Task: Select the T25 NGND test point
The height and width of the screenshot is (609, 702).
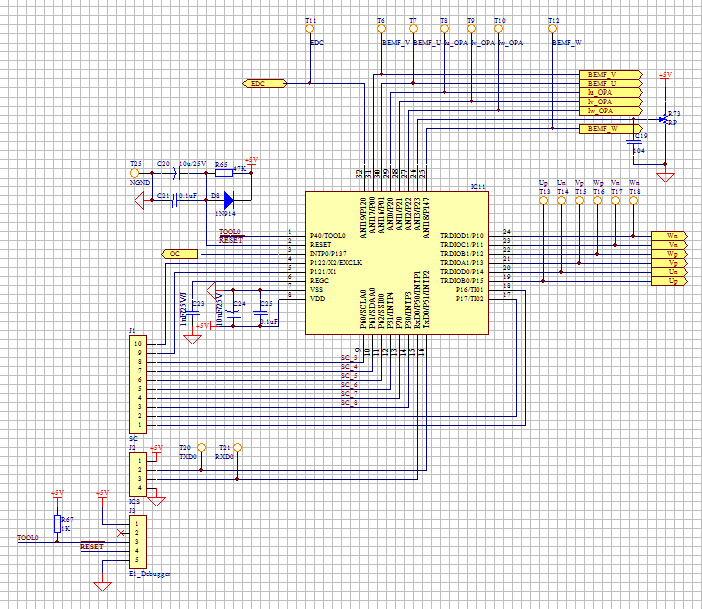Action: (x=135, y=172)
